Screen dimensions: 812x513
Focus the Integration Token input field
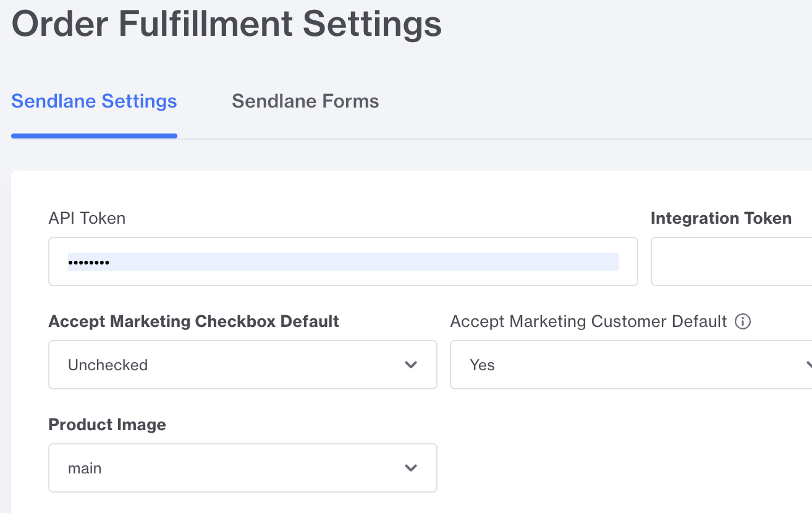[x=732, y=261]
